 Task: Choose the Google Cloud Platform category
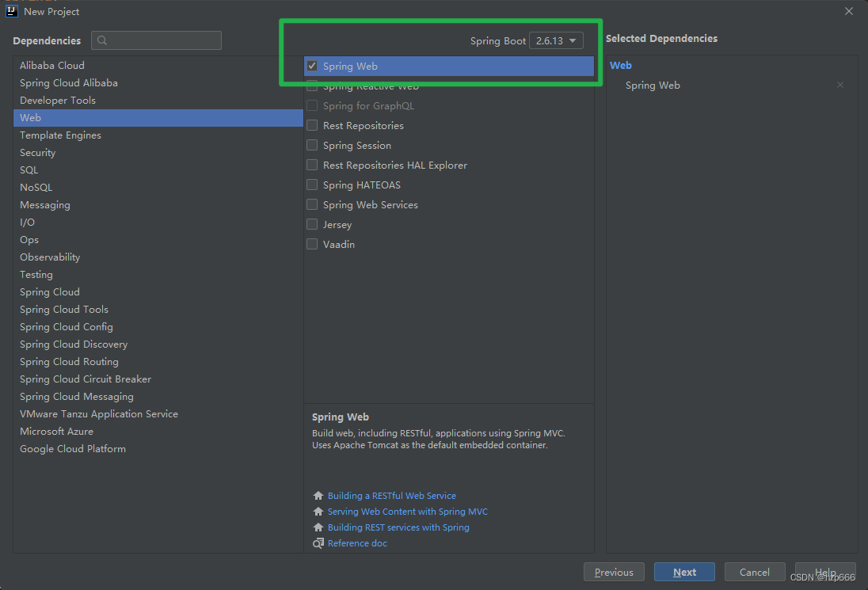(158, 449)
